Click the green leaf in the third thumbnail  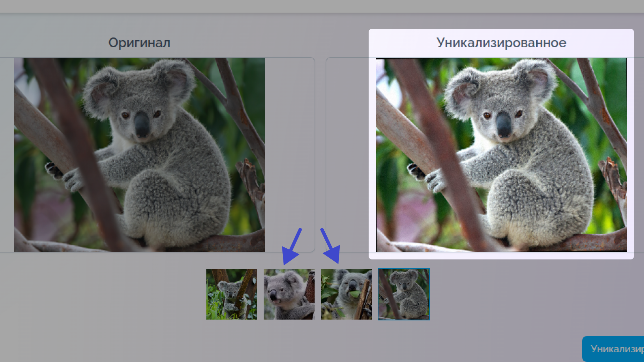(355, 294)
